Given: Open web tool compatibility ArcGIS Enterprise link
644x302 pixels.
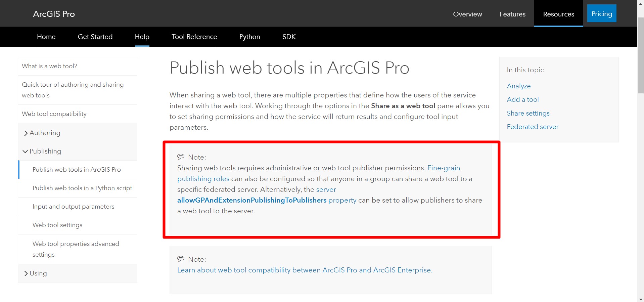Looking at the screenshot, I should (305, 270).
